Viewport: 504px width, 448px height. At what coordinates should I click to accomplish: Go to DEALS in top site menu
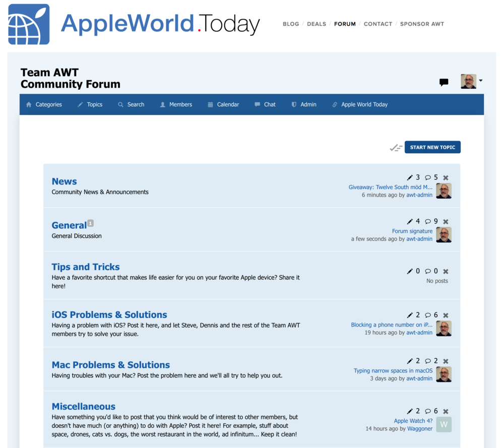pyautogui.click(x=317, y=24)
